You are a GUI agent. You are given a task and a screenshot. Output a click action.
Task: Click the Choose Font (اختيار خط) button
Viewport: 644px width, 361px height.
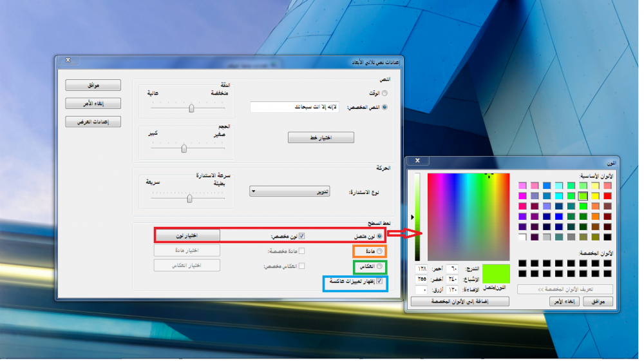click(321, 138)
